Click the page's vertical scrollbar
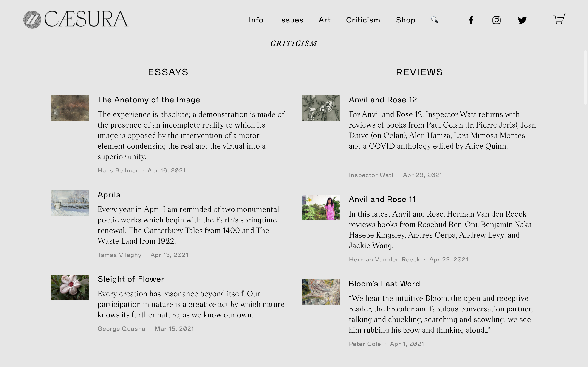The height and width of the screenshot is (367, 588). coord(585,78)
